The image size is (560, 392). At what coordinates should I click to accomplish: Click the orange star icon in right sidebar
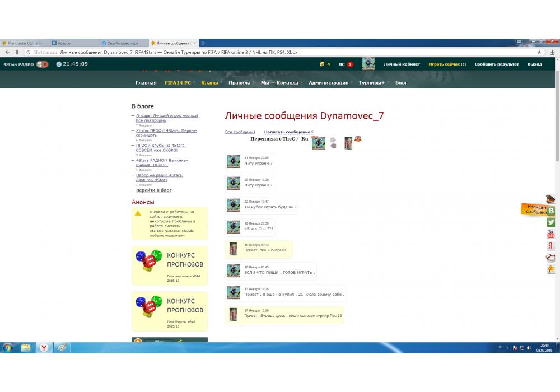(550, 269)
